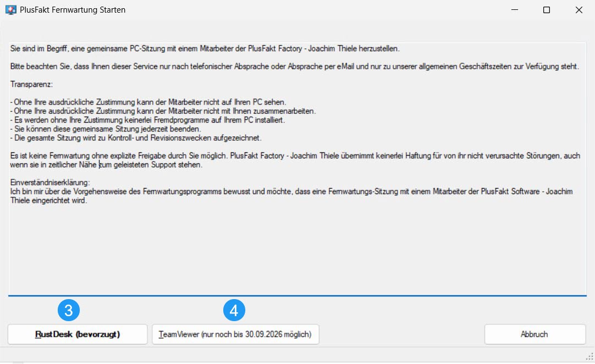
Task: Click line 'Es werden ohne Ihre Zustimmung keinerlei Fremdprogramme'
Action: point(147,120)
